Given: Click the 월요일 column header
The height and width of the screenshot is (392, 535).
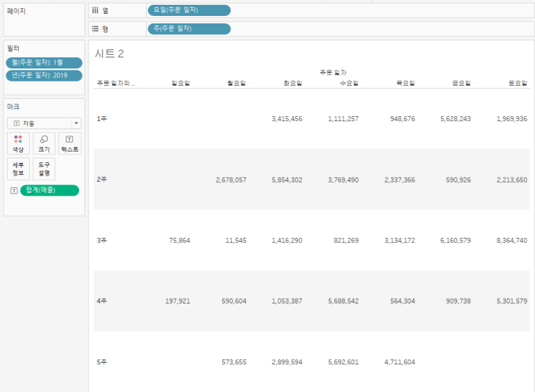Looking at the screenshot, I should click(x=237, y=83).
